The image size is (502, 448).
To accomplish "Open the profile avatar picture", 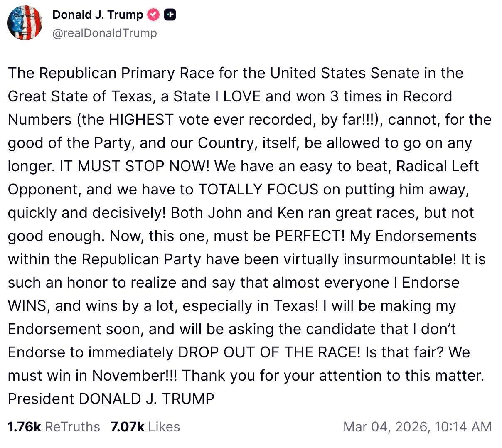I will click(25, 23).
